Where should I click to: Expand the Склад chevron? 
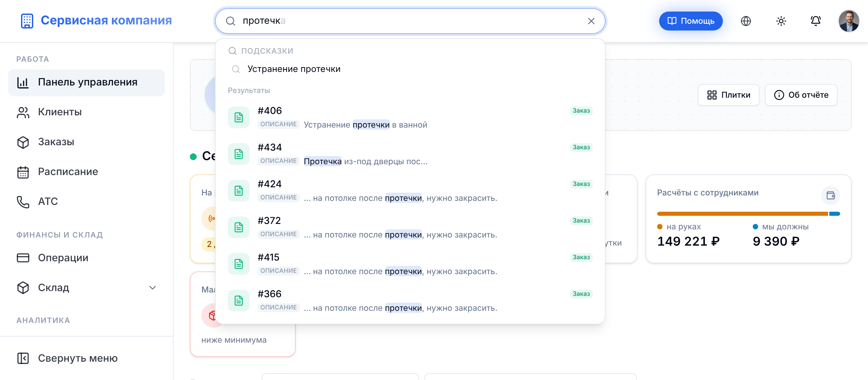[x=153, y=288]
